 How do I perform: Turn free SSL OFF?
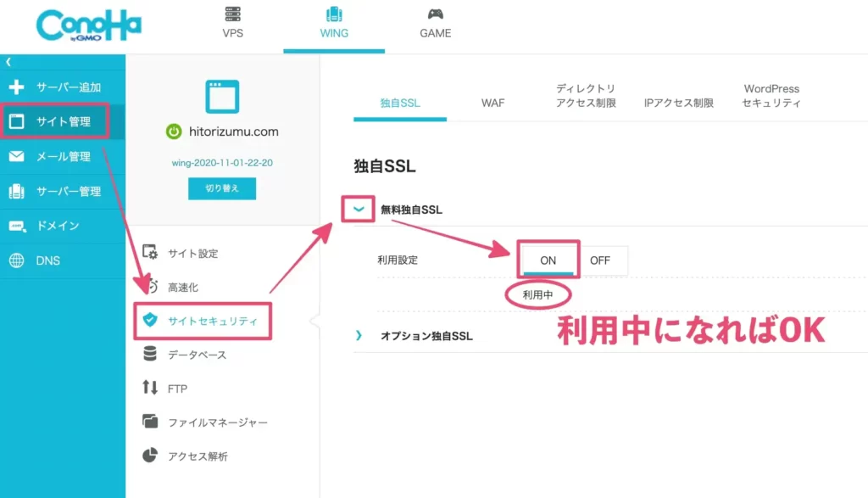(x=600, y=260)
